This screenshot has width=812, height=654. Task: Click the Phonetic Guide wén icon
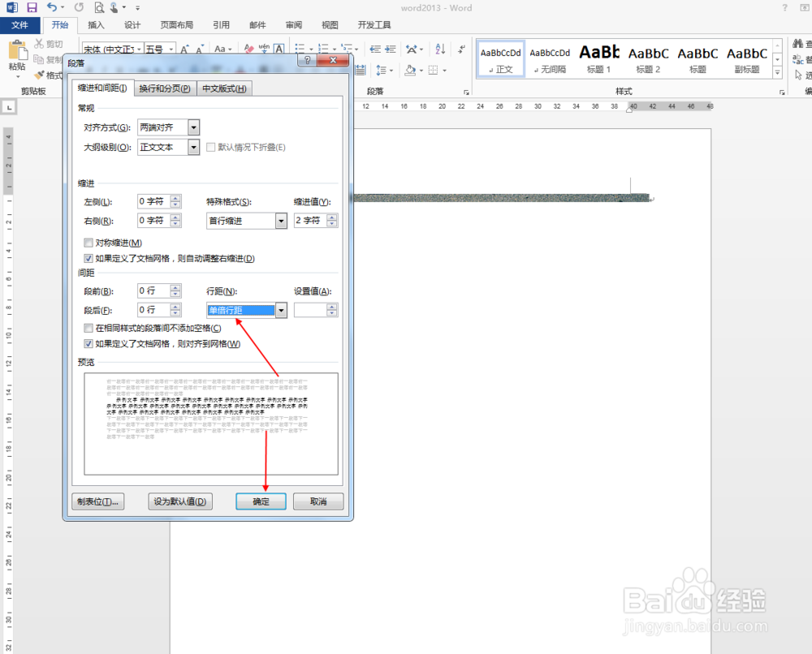pos(264,49)
